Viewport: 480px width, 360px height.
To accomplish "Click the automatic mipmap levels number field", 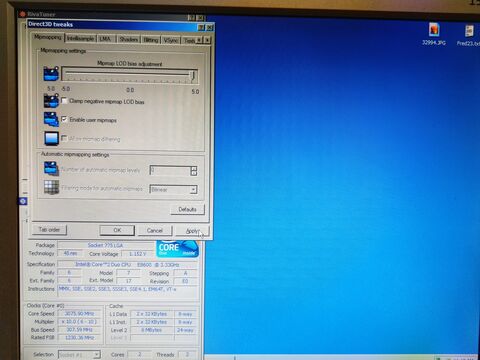I will click(x=170, y=171).
